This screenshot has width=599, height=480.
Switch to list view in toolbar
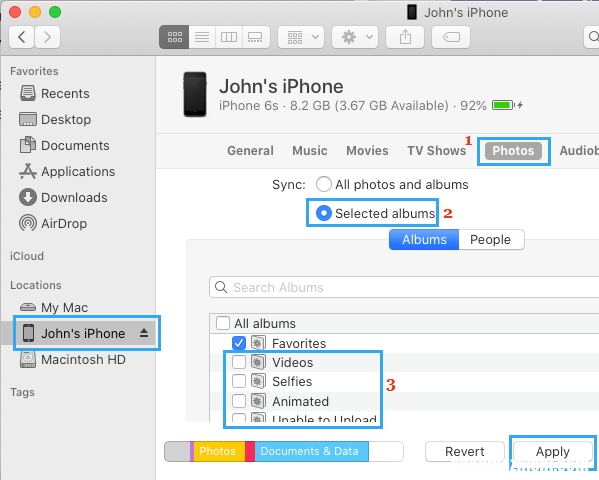pyautogui.click(x=202, y=37)
